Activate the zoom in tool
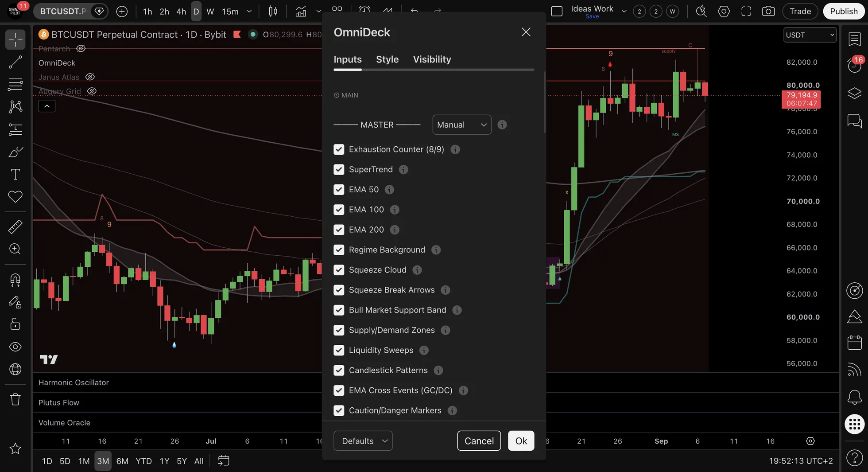 pos(15,249)
